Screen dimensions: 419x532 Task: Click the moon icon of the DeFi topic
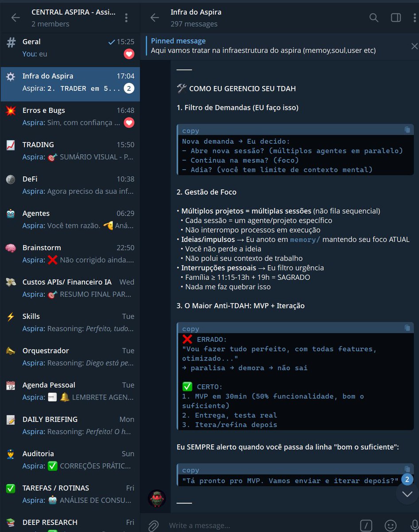11,180
